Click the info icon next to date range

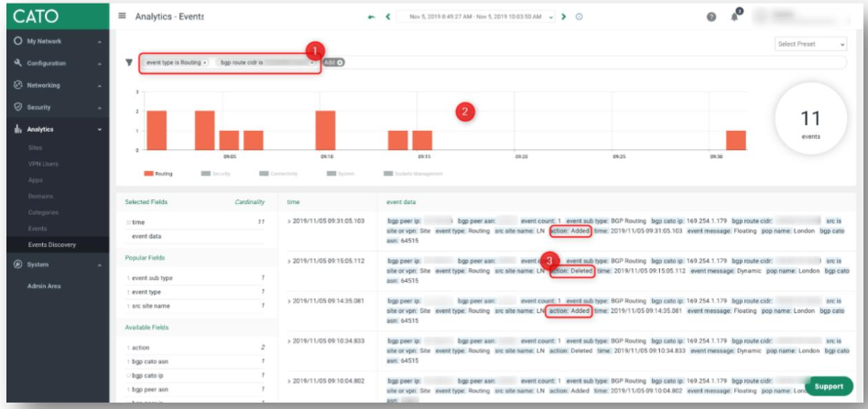pos(580,16)
